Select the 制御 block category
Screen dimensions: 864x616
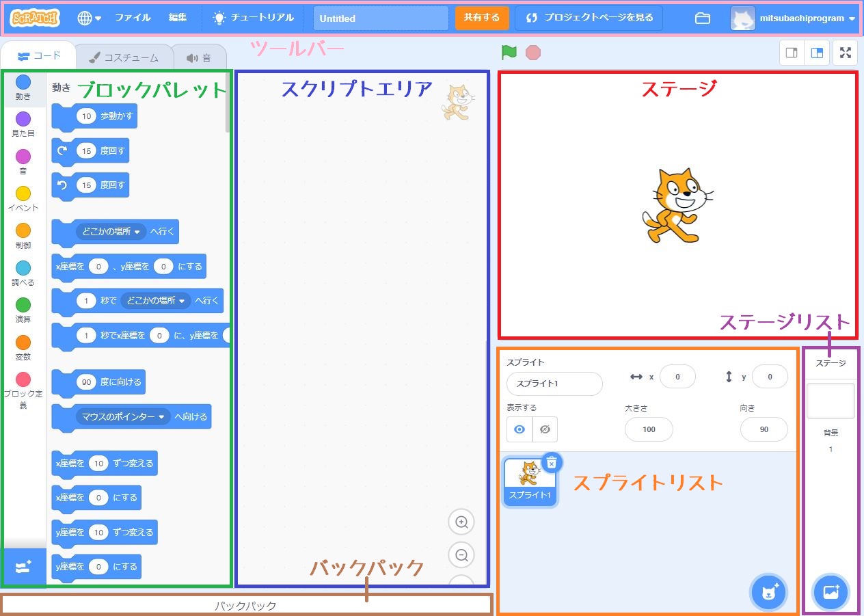(x=23, y=236)
